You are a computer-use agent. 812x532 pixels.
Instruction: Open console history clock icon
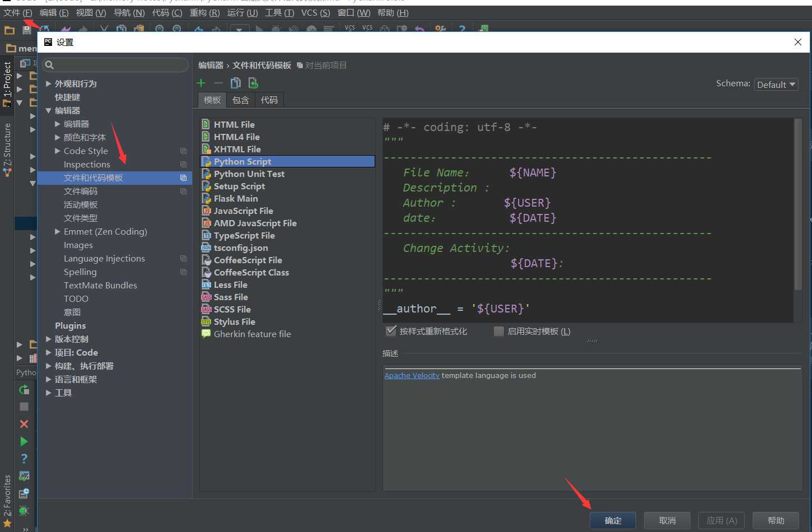click(24, 493)
